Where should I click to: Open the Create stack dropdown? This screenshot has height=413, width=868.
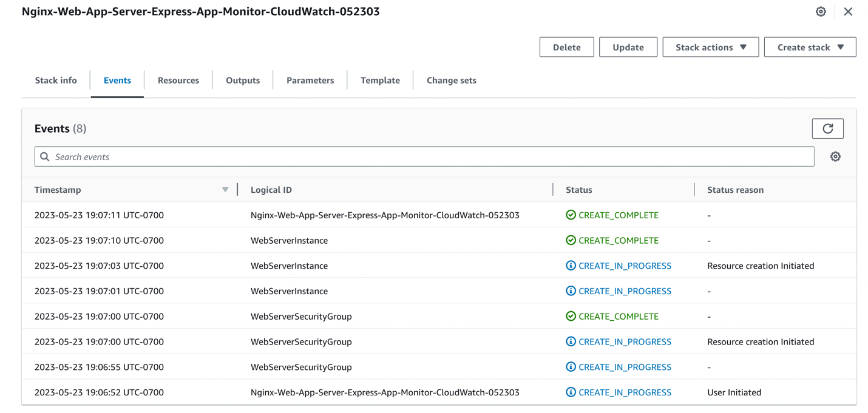(x=810, y=47)
